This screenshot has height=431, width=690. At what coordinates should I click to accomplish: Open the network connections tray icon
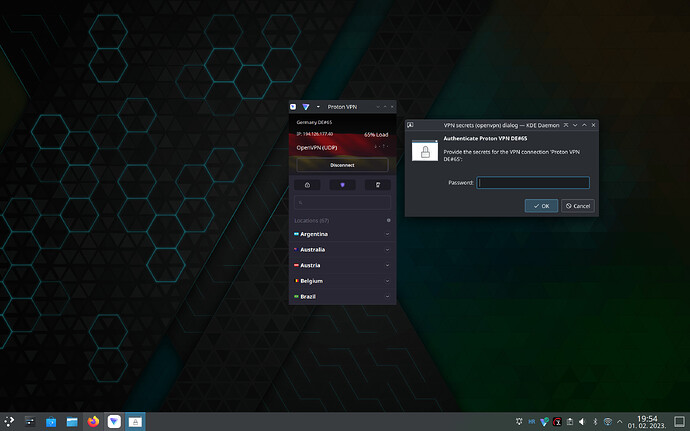point(608,422)
